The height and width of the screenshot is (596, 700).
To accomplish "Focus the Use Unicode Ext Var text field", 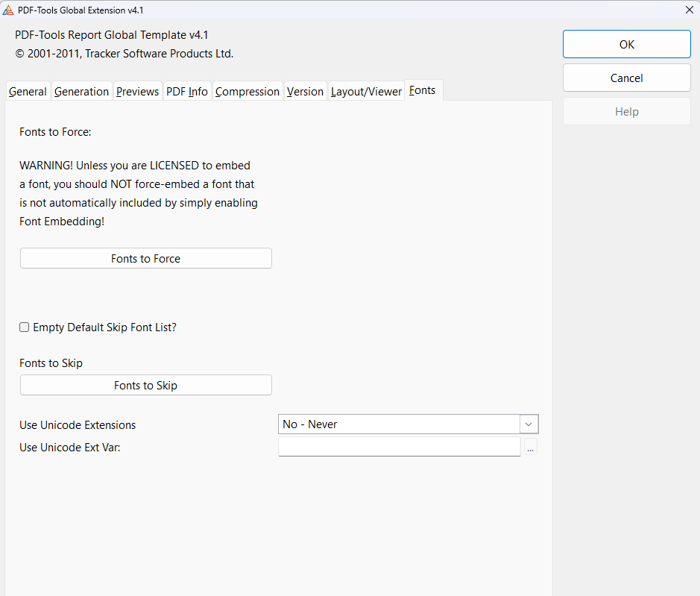I will (x=399, y=447).
